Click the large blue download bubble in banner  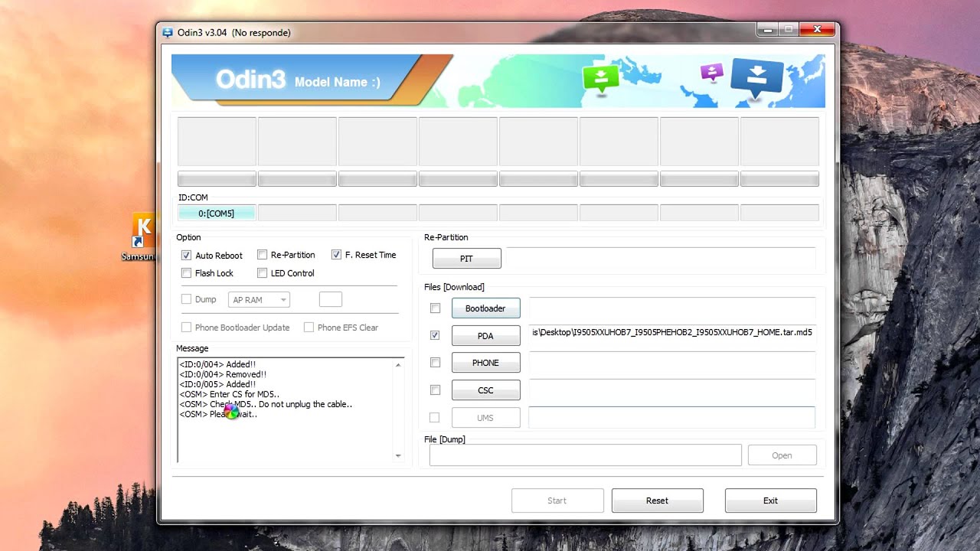(x=757, y=78)
